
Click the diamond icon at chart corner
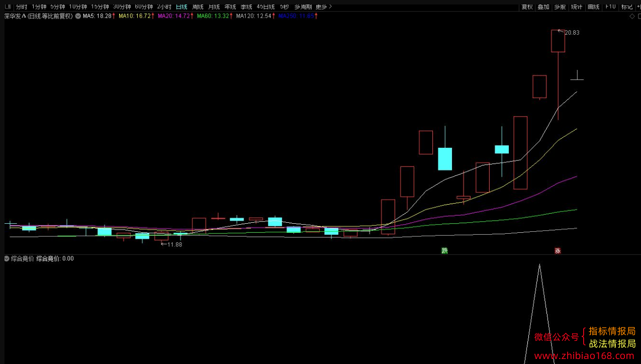[632, 16]
